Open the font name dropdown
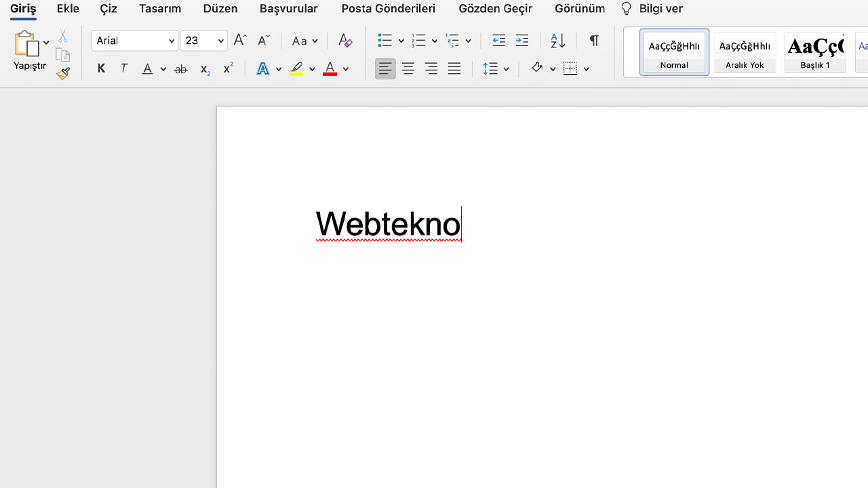The image size is (868, 488). (171, 41)
